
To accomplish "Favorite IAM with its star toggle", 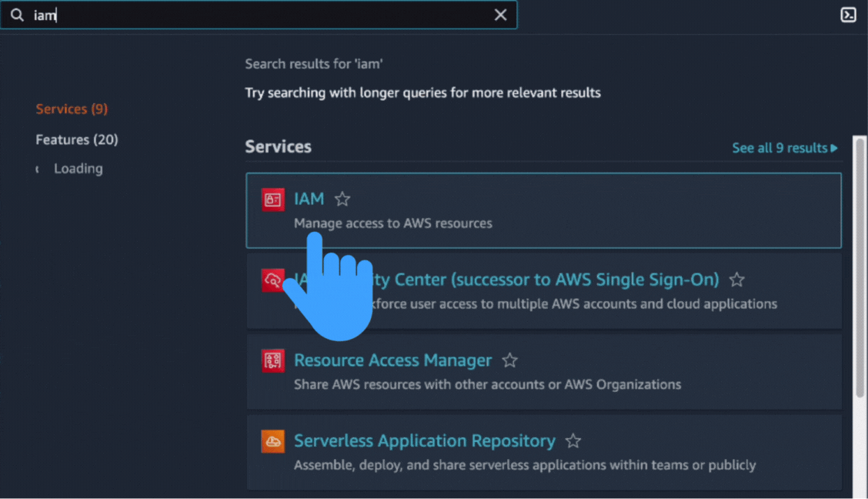I will (x=342, y=199).
